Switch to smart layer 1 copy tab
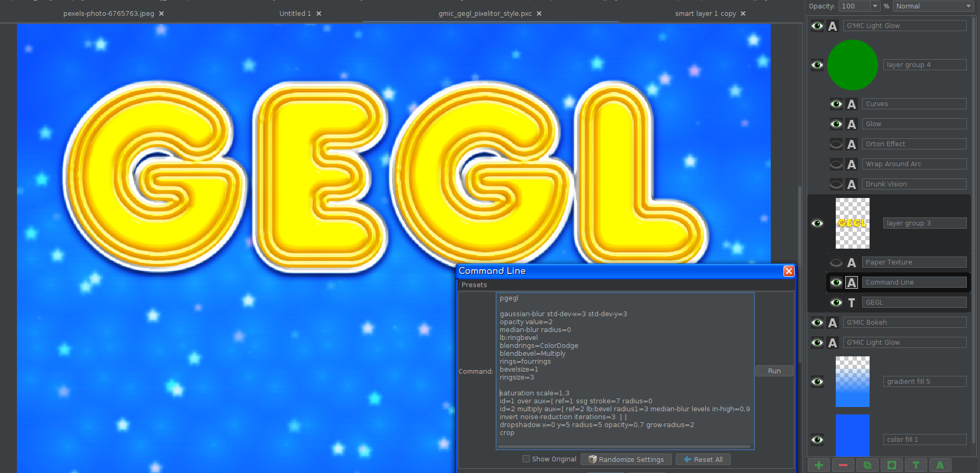This screenshot has height=473, width=980. (705, 14)
